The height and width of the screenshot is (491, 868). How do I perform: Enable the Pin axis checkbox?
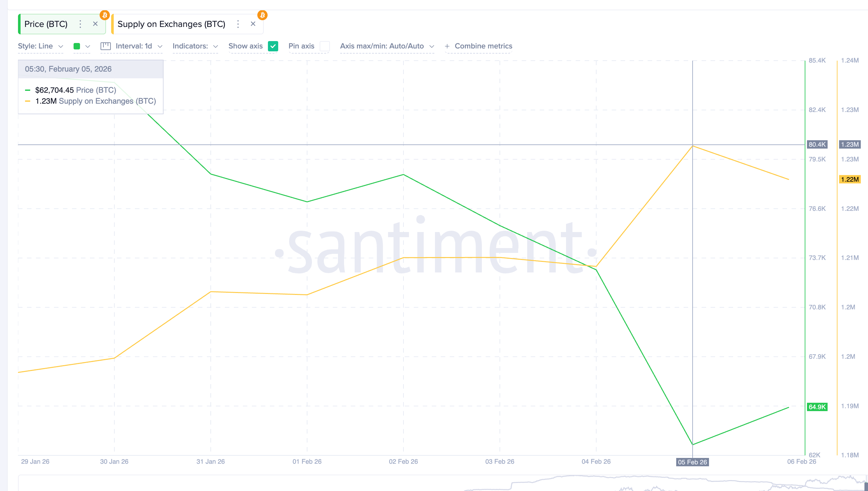(324, 46)
